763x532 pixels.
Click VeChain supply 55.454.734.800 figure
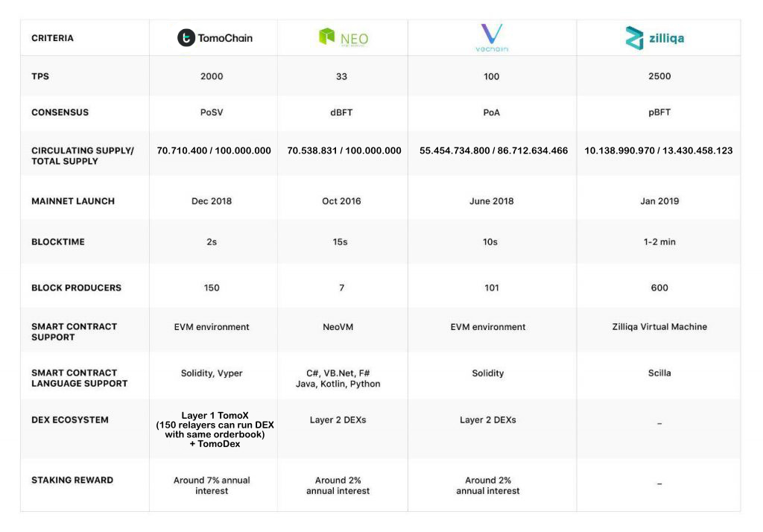[455, 151]
